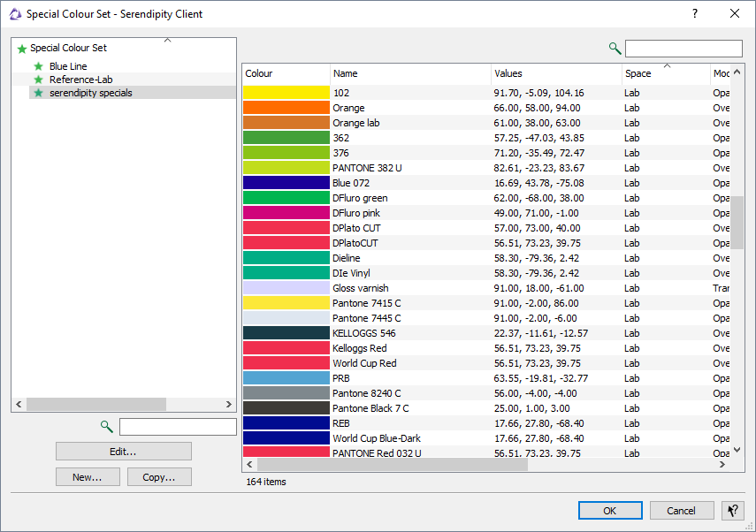Click the magnifier icon below the colour set tree

pyautogui.click(x=107, y=427)
